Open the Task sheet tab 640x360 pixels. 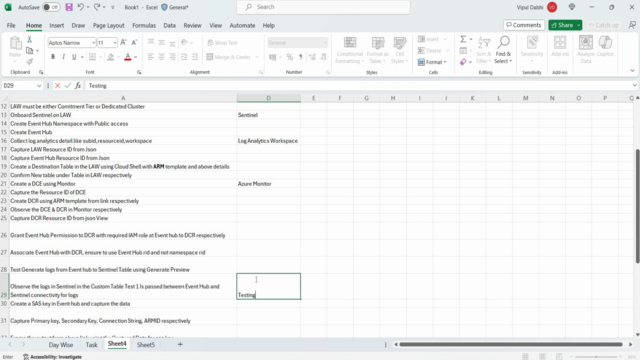(x=91, y=345)
